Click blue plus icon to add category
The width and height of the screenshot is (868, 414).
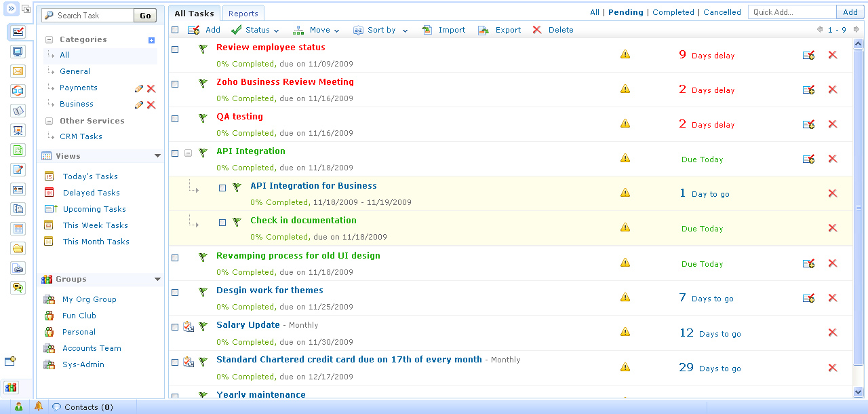point(151,40)
